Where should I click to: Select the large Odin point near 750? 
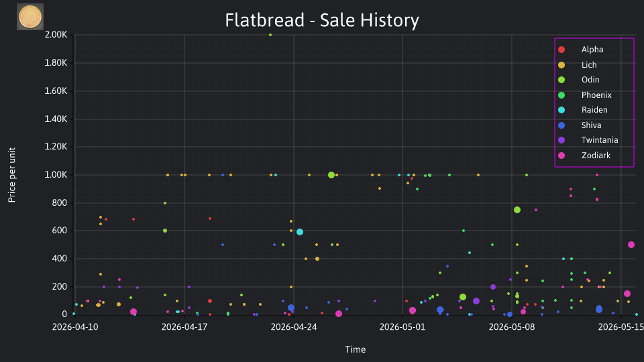click(x=517, y=210)
